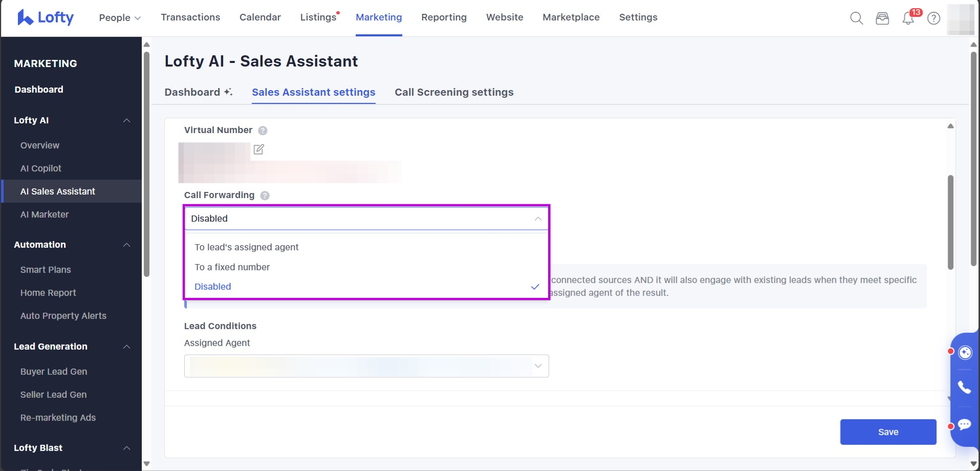The image size is (980, 471).
Task: Open Auto Property Alerts in sidebar
Action: tap(63, 316)
